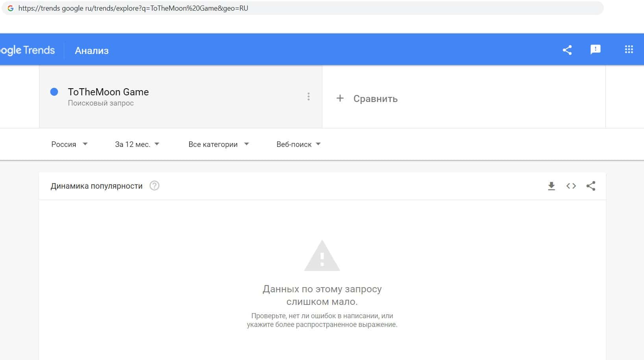Open the Веб-поиск search type dropdown
This screenshot has height=360, width=644.
click(x=298, y=144)
